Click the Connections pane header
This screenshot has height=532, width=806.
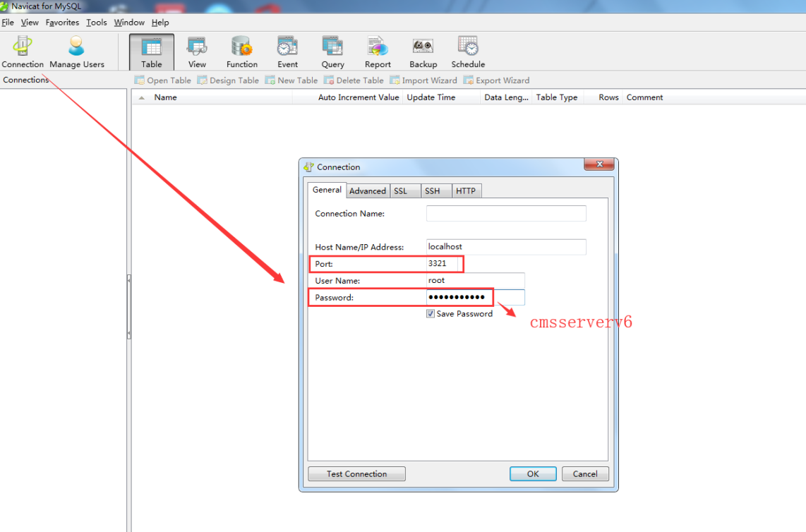tap(25, 80)
